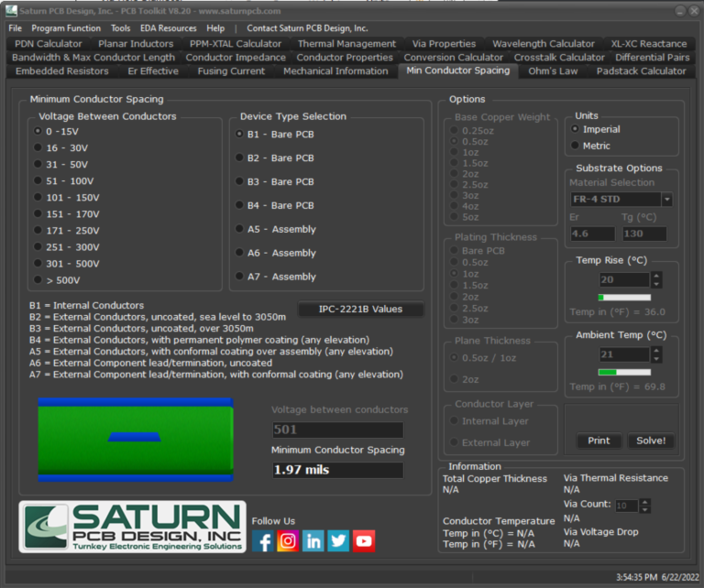Click the LinkedIn icon
Image resolution: width=704 pixels, height=588 pixels.
[313, 540]
